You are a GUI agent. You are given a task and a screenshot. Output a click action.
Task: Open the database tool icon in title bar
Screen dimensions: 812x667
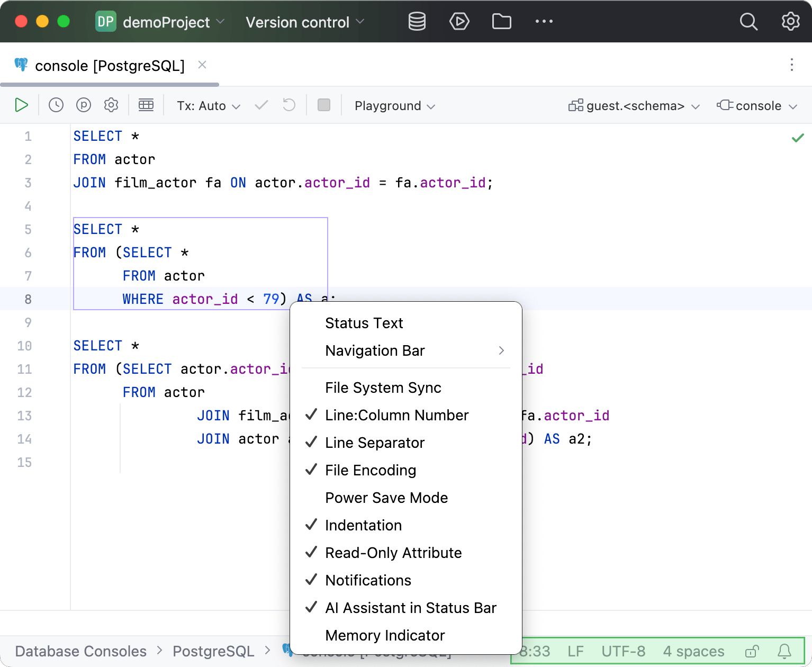(417, 22)
